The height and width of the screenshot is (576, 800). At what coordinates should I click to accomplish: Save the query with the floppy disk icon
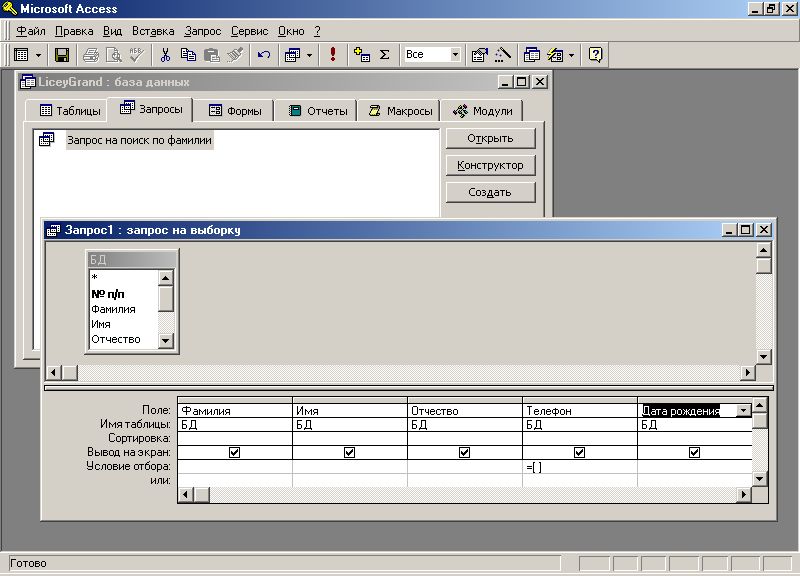pyautogui.click(x=62, y=55)
